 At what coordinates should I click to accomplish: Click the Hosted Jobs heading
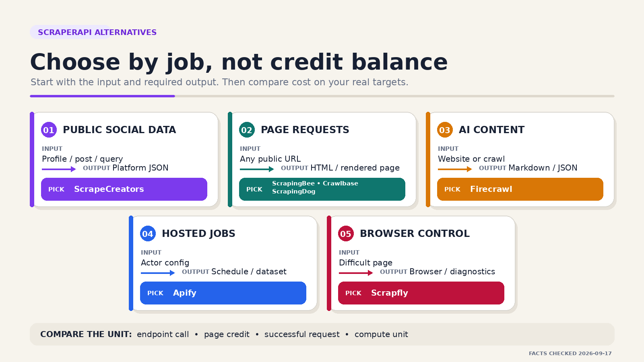coord(198,234)
